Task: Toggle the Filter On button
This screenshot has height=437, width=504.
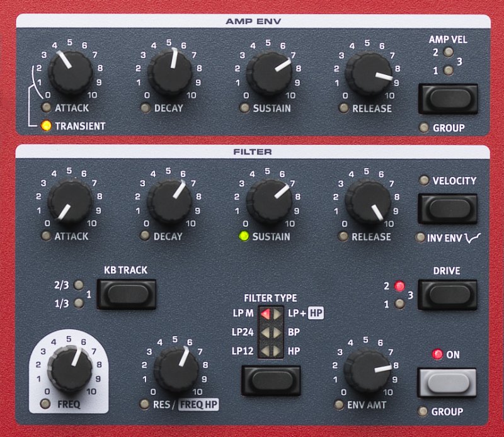Action: tap(447, 382)
